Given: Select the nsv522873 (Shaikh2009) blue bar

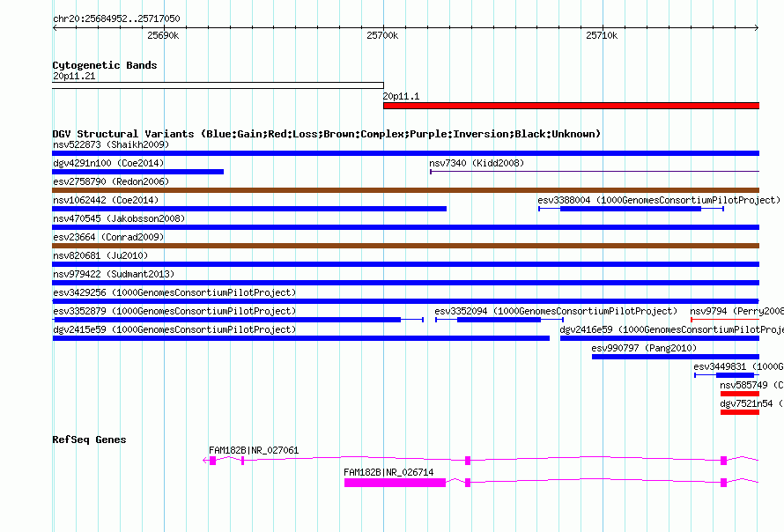Looking at the screenshot, I should (405, 153).
